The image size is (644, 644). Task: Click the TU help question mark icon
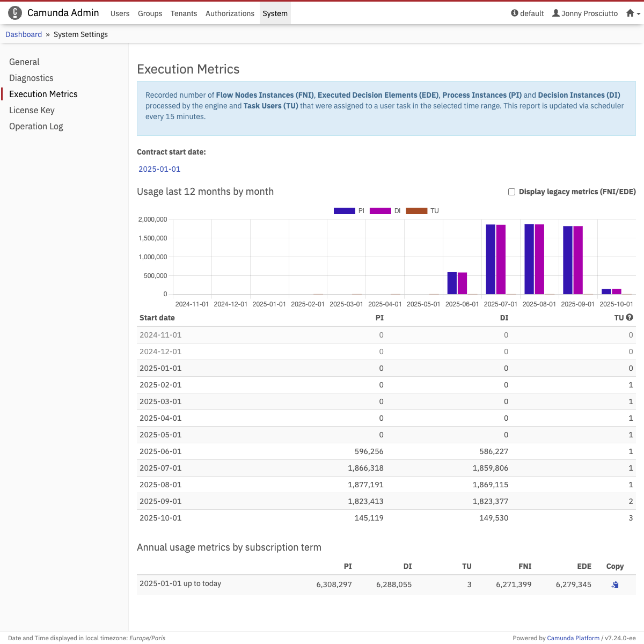(x=630, y=318)
